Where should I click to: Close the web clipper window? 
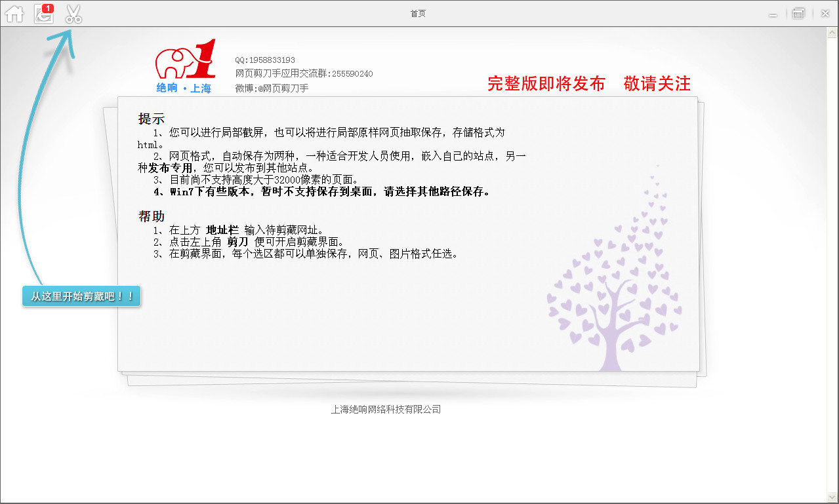click(825, 14)
